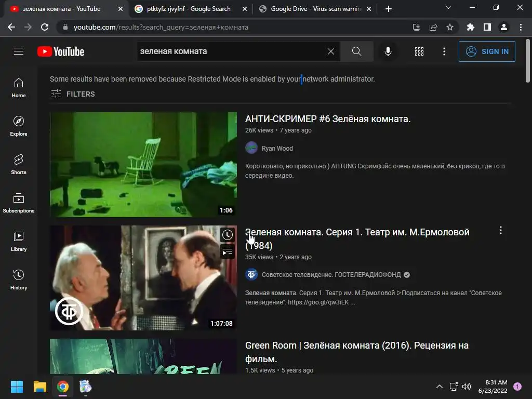Add Ермоловой video to Watch later

point(228,235)
